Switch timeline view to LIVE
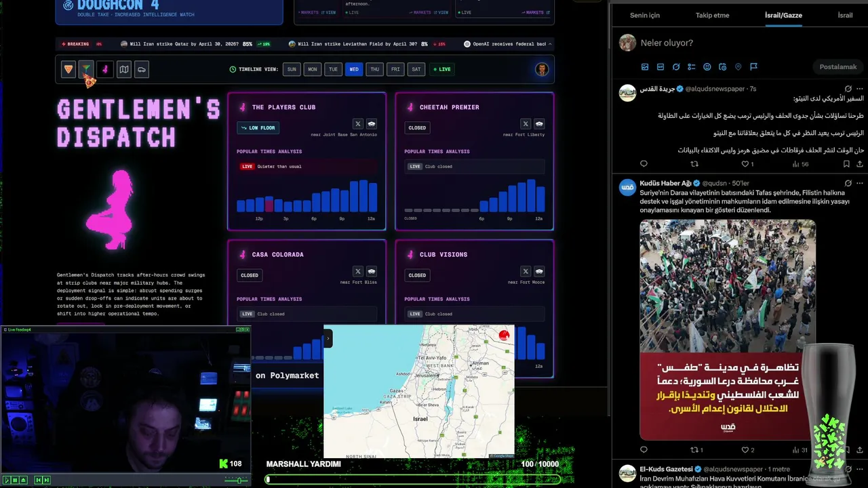This screenshot has width=868, height=488. [x=441, y=69]
